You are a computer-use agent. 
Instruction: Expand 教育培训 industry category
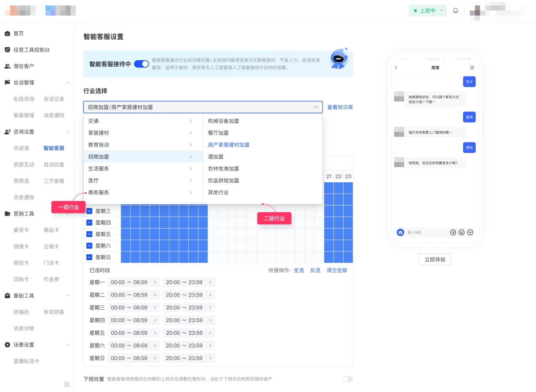coord(143,144)
